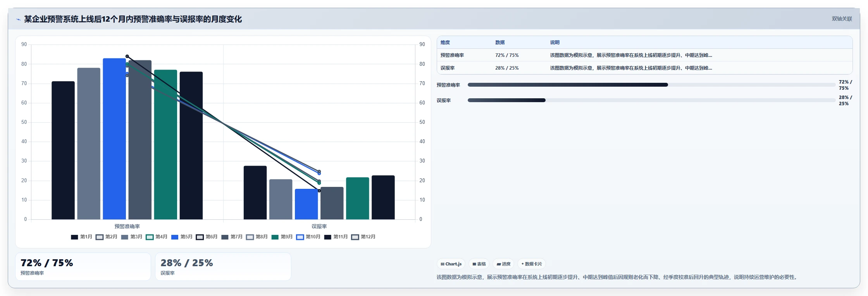Click the title icon beside chart heading
868x296 pixels.
tap(18, 19)
